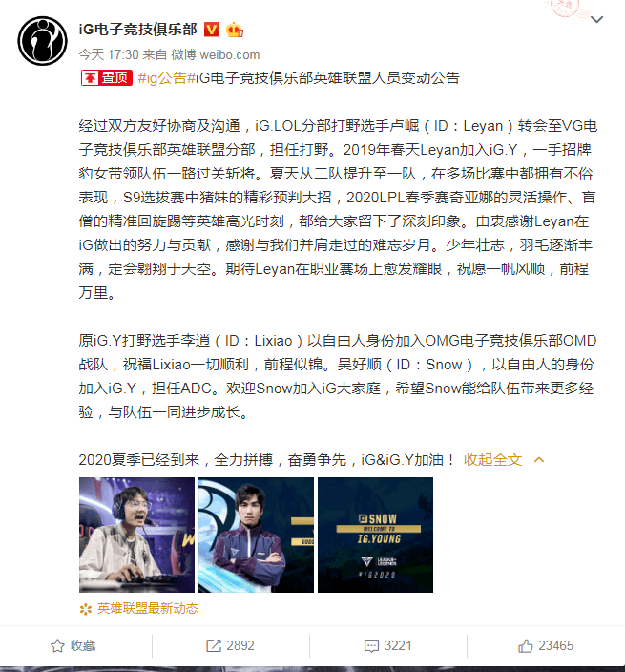Open comments via the 3221 bubble icon

click(x=371, y=645)
